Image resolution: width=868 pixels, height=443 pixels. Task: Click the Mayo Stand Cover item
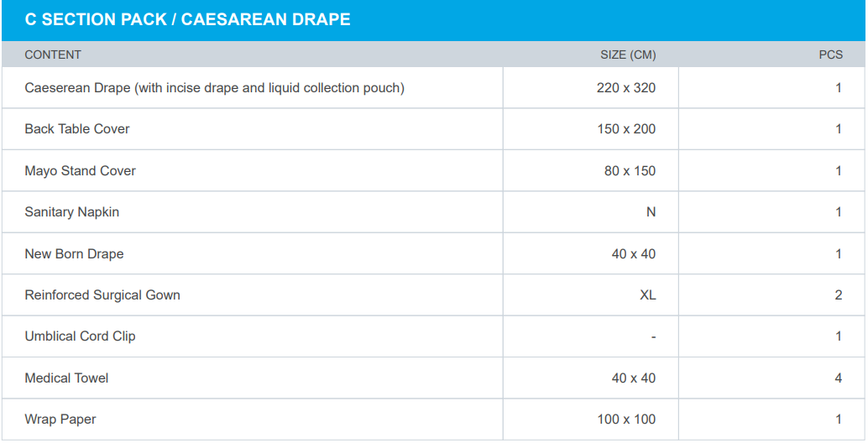coord(80,170)
